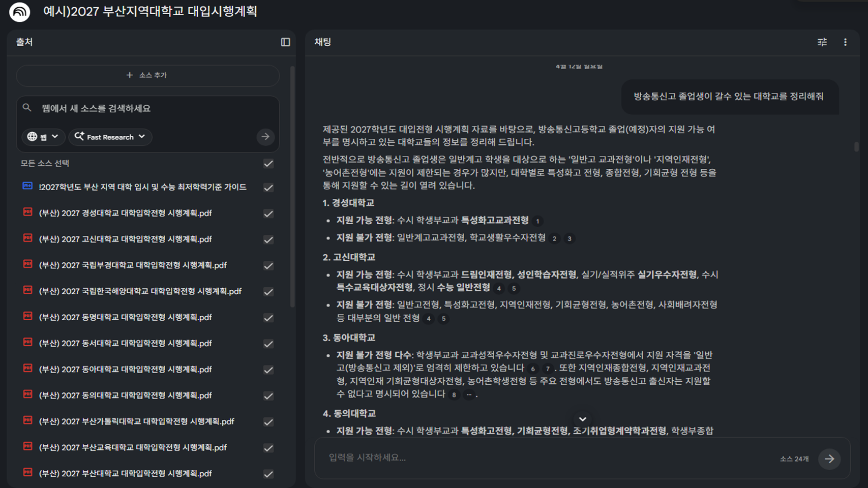Click the notebook title 예시)2027 부산지역대학교 대입시행계획
This screenshot has width=868, height=488.
click(x=150, y=11)
